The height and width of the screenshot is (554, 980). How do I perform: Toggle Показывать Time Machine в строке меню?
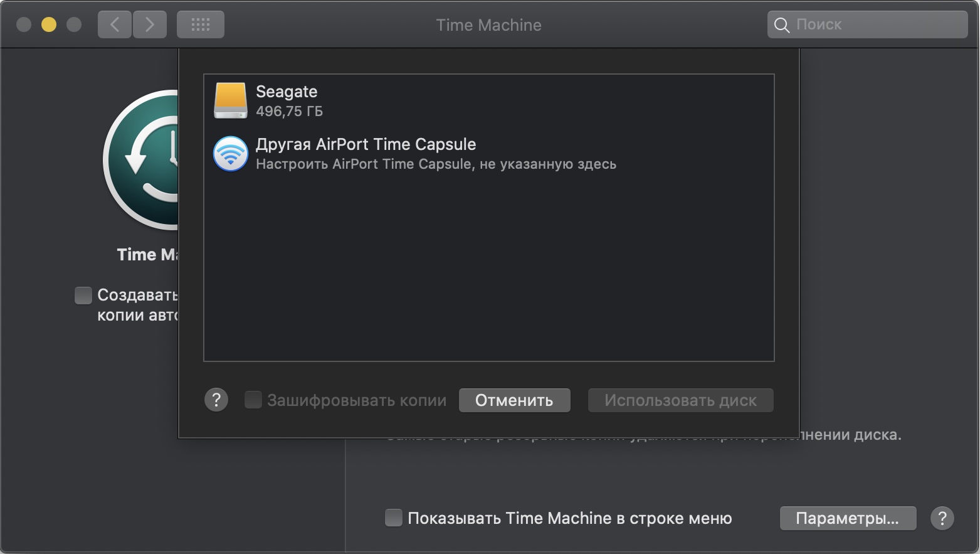394,518
